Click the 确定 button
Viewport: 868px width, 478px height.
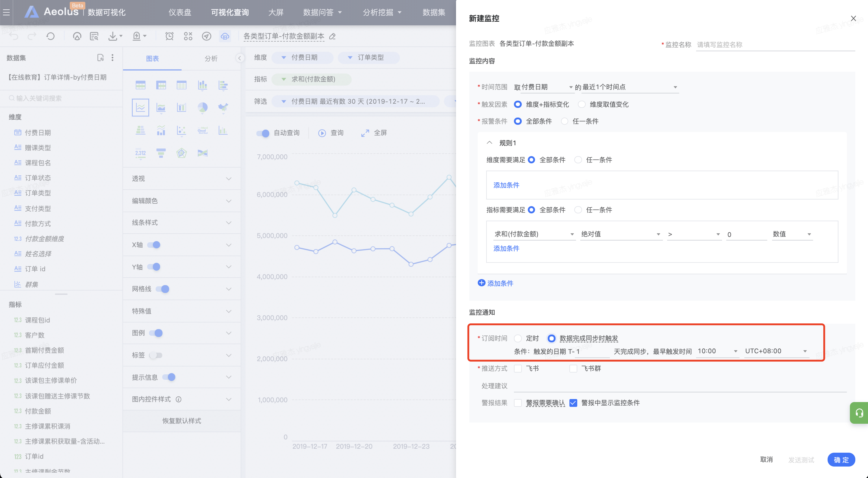[841, 460]
